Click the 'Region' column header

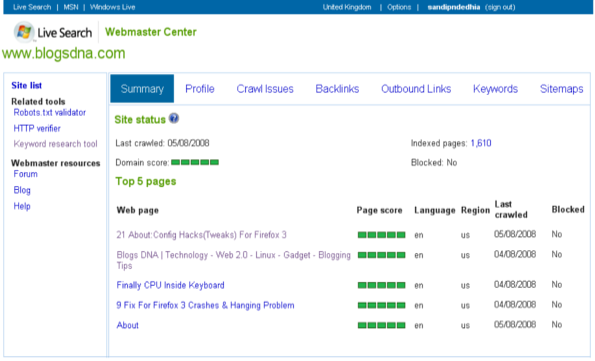(x=475, y=210)
